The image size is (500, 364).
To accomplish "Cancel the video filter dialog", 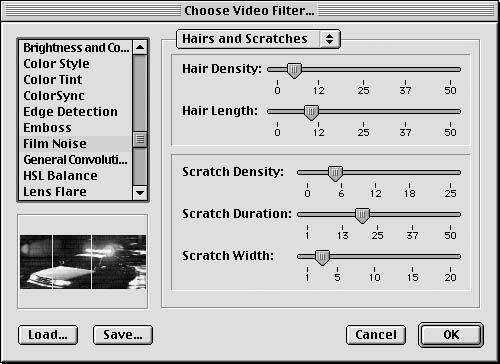I will click(376, 335).
